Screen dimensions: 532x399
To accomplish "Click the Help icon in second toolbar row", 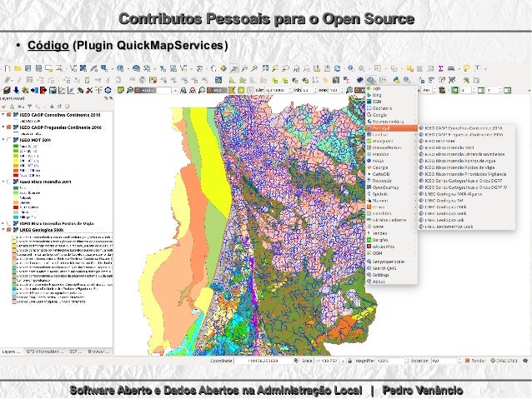I will 406,80.
